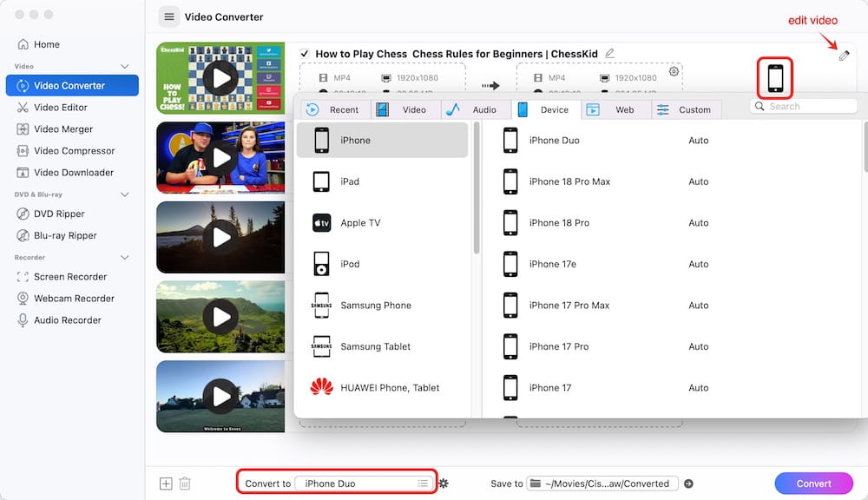The height and width of the screenshot is (500, 868).
Task: Select the Device tab
Action: (x=546, y=109)
